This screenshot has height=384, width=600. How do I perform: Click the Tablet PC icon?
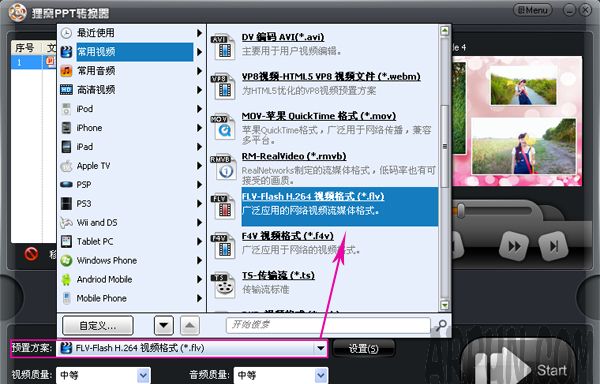click(x=66, y=241)
